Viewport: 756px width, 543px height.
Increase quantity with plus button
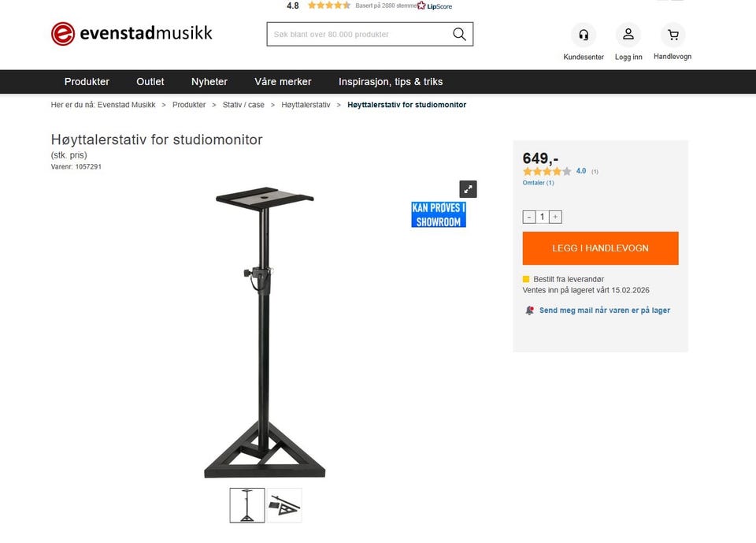[x=555, y=218]
